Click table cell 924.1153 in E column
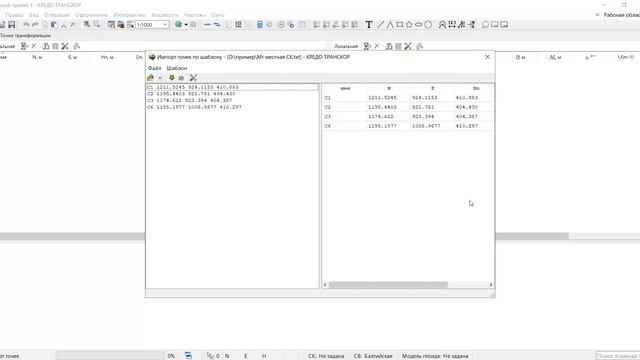This screenshot has height=360, width=640. pos(432,98)
